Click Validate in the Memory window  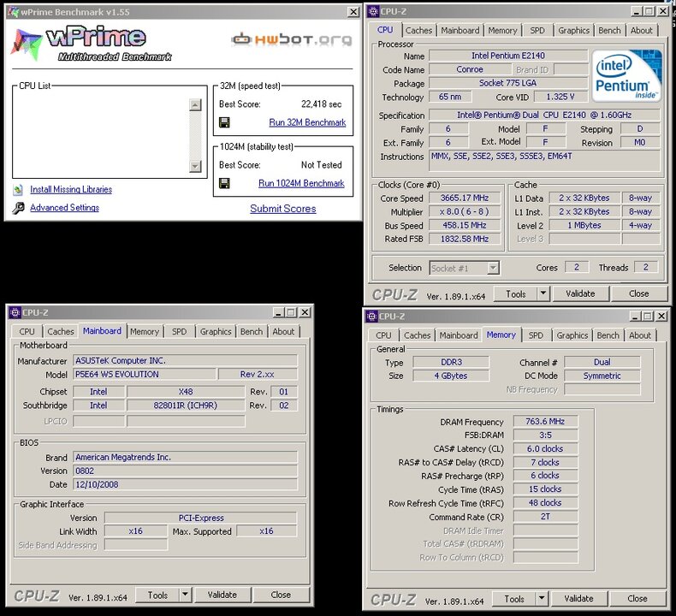579,599
